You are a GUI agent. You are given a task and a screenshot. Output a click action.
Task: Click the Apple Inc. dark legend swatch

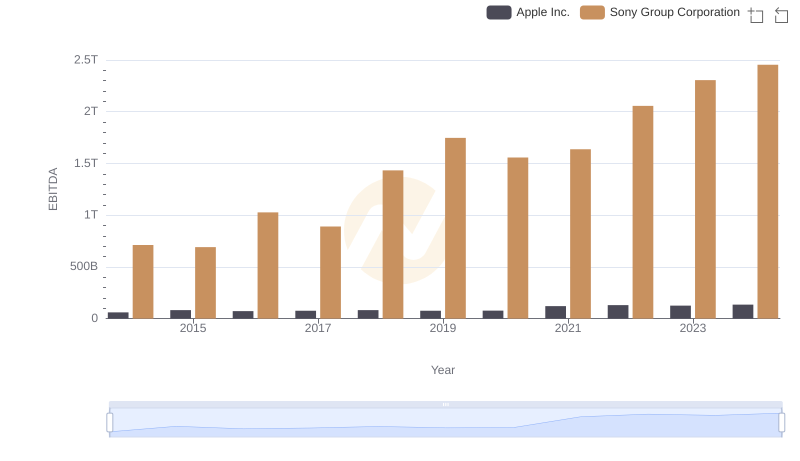coord(499,12)
